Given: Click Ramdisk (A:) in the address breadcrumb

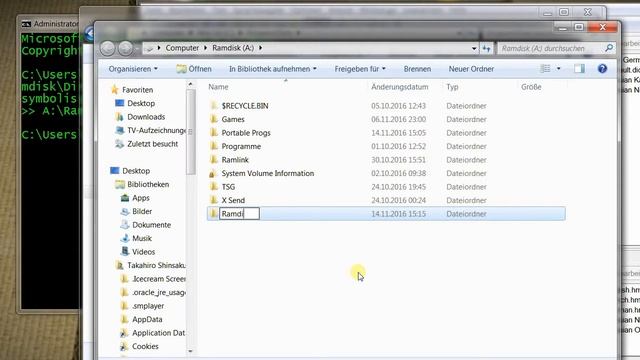Looking at the screenshot, I should (233, 48).
